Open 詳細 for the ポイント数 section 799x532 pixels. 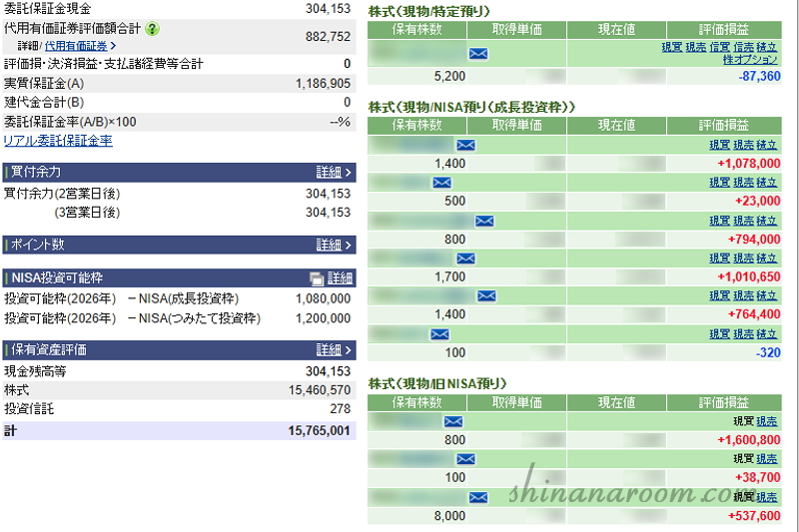point(334,245)
